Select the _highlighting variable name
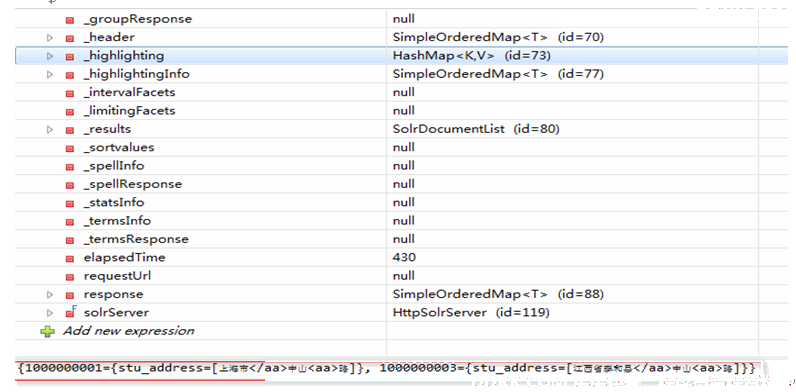This screenshot has width=796, height=392. [124, 56]
